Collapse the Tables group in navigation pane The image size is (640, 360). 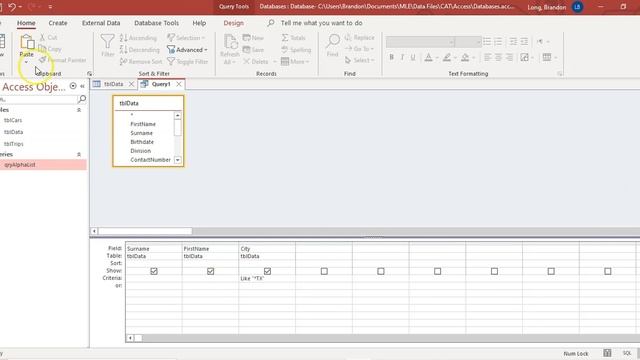pyautogui.click(x=79, y=110)
